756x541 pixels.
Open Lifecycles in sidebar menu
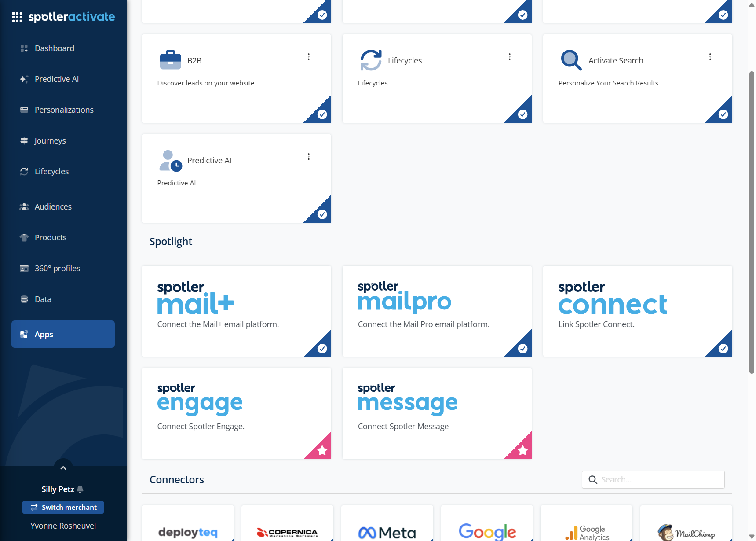pos(63,171)
